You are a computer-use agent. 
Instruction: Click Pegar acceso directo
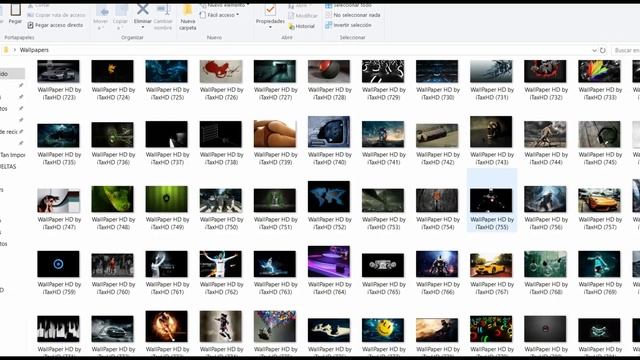55,25
